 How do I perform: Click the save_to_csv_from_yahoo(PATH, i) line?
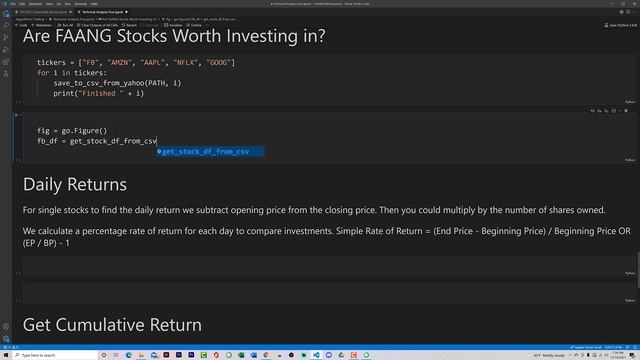tap(117, 83)
